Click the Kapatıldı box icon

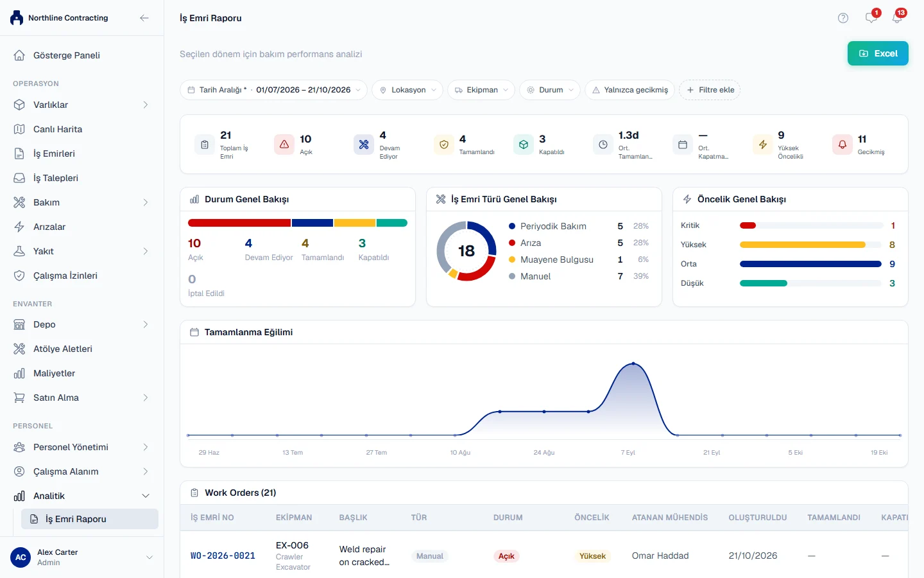[524, 144]
